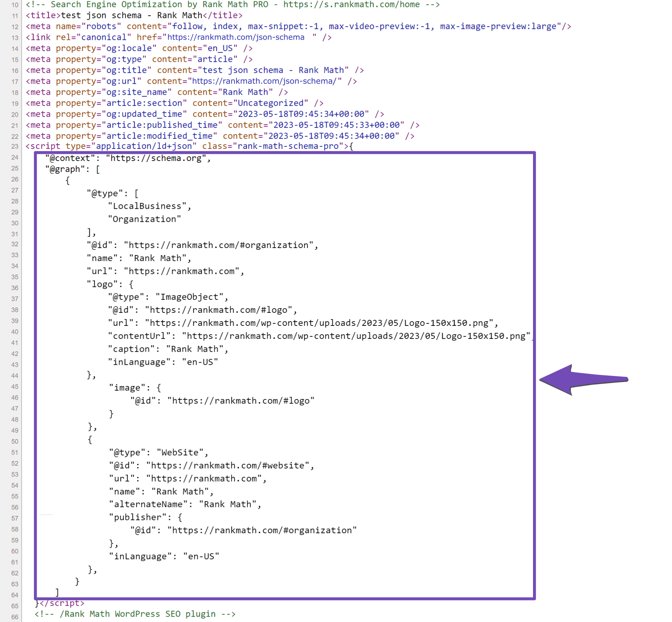672x622 pixels.
Task: Click the og:updated_time timestamp value
Action: 301,114
